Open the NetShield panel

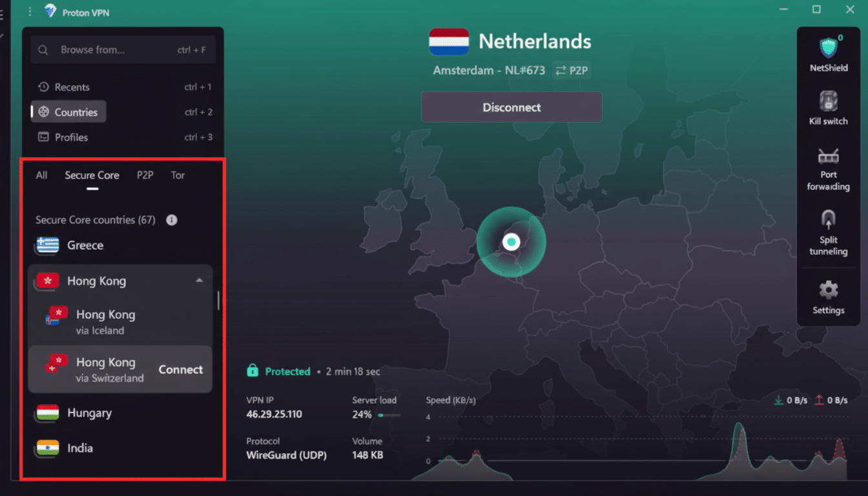point(828,55)
